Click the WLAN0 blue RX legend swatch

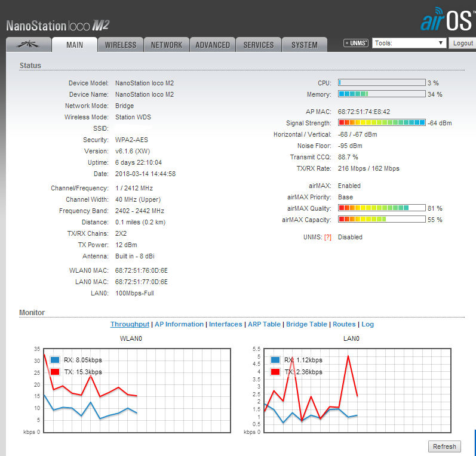[55, 360]
